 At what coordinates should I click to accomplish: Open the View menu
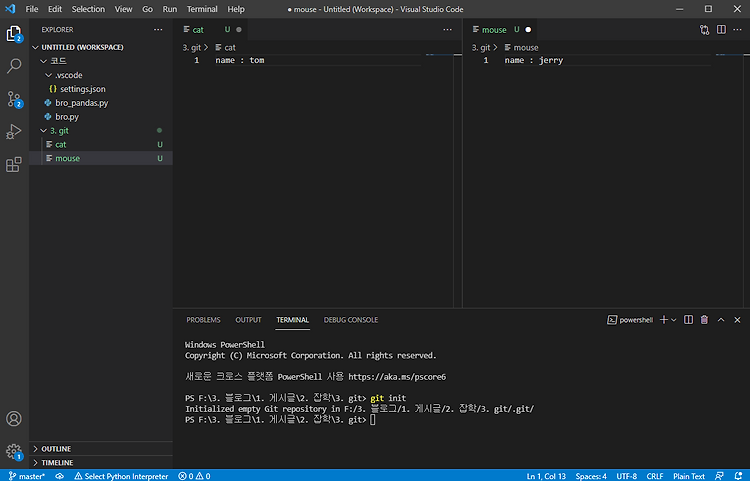point(123,9)
